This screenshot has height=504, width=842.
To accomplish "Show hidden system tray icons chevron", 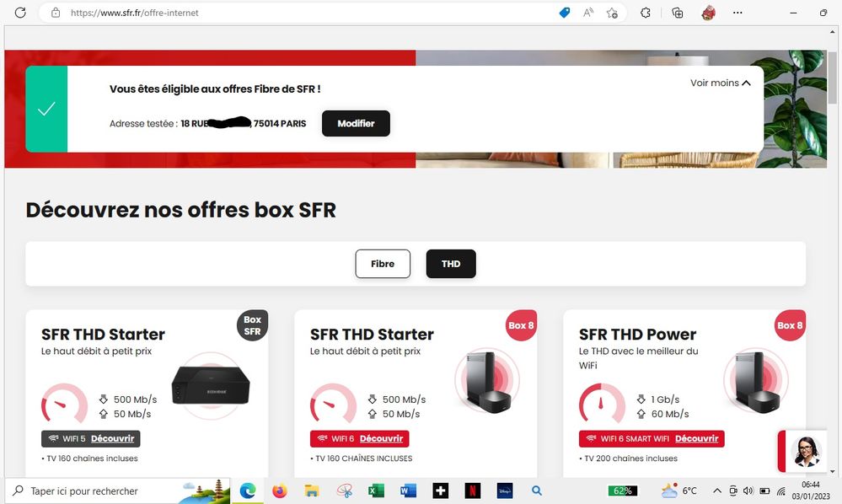I will point(717,491).
